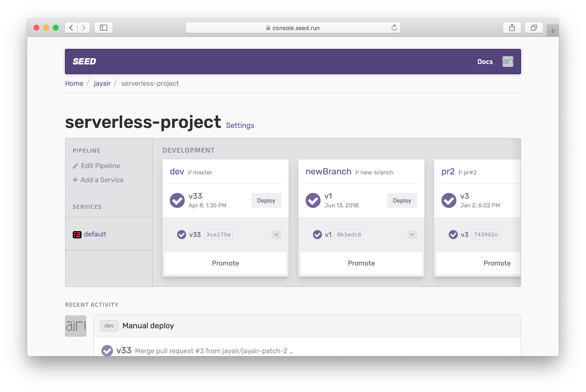Promote the newBranch stage

(361, 263)
